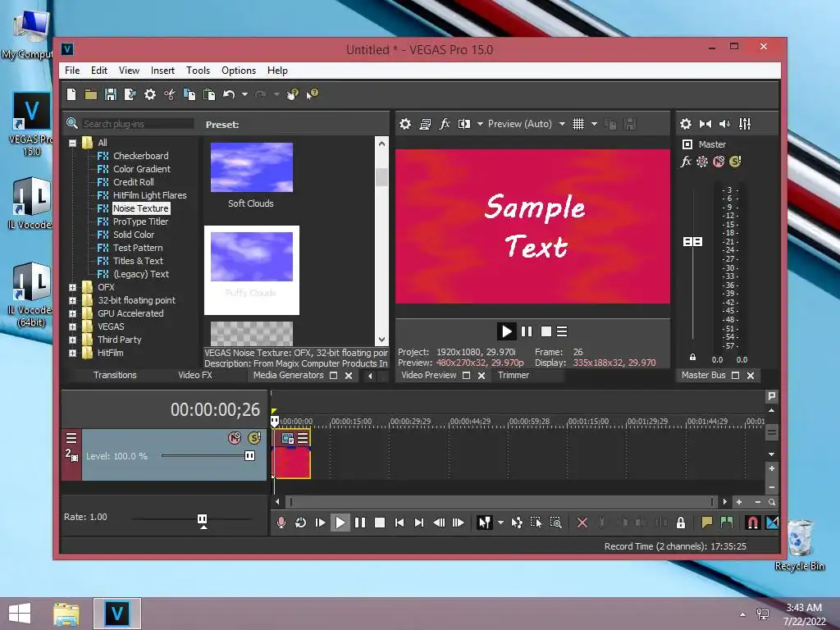
Task: Switch to the Trimmer tab
Action: click(x=514, y=375)
